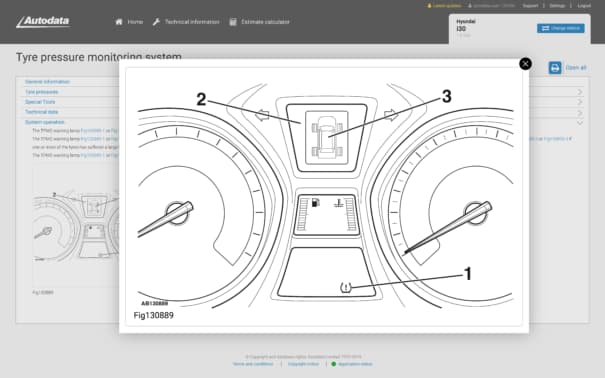The image size is (605, 378).
Task: Close the figure popup with X button
Action: click(525, 64)
